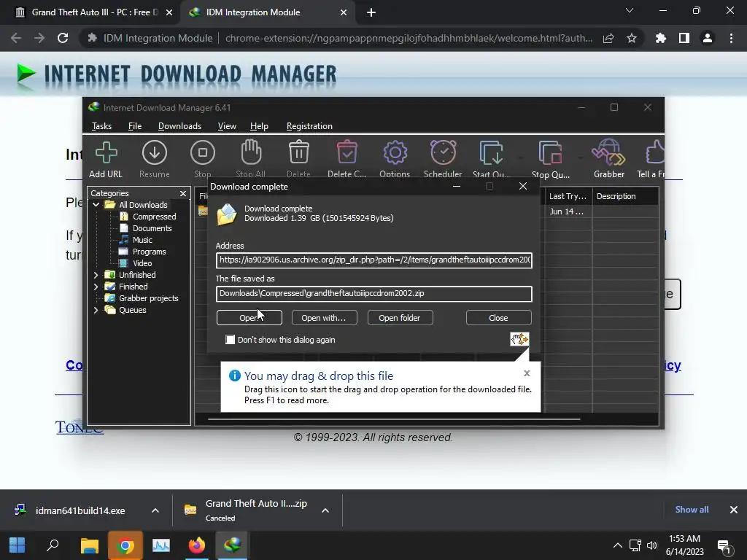Viewport: 747px width, 560px height.
Task: Click the Close button in dialog
Action: (498, 318)
